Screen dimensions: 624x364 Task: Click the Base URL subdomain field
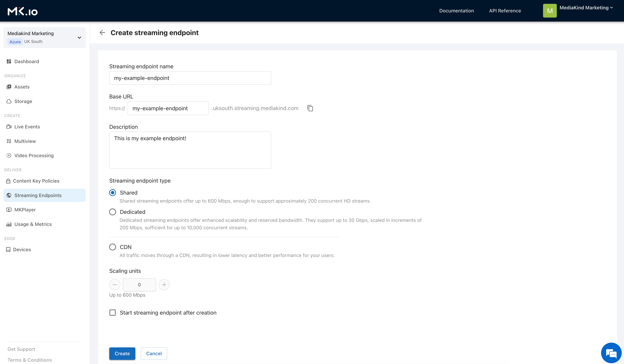(168, 108)
